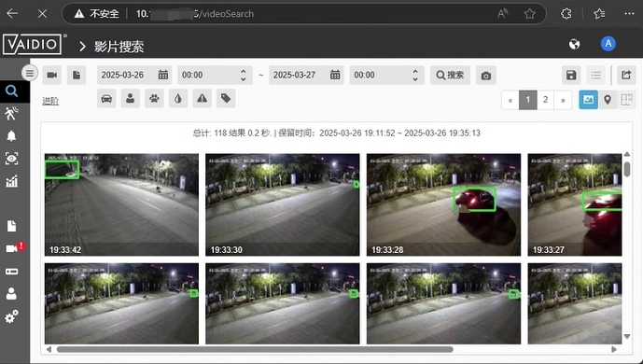Adjust start time 00:00 stepper arrows
The image size is (643, 364).
click(x=244, y=75)
